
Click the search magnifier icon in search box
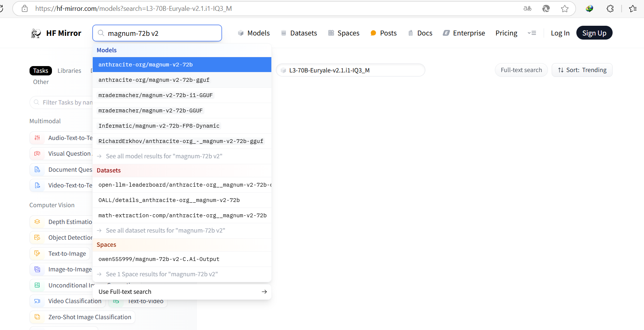pyautogui.click(x=101, y=33)
